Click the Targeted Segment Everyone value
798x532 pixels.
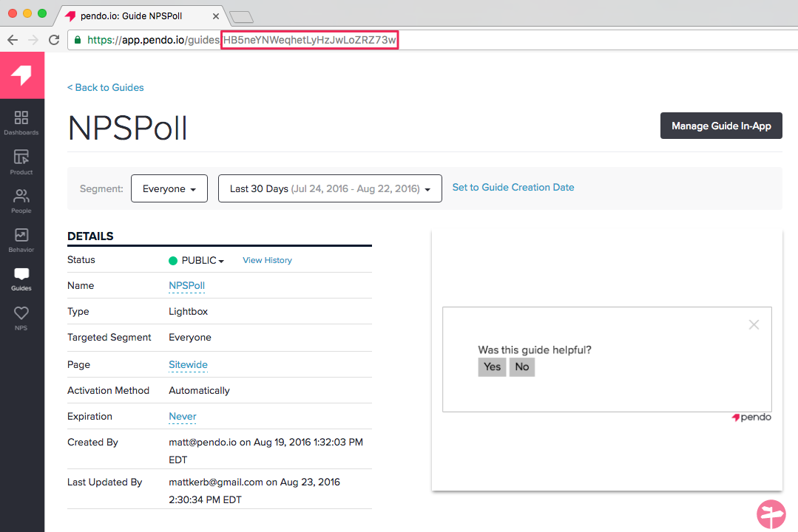pyautogui.click(x=190, y=337)
